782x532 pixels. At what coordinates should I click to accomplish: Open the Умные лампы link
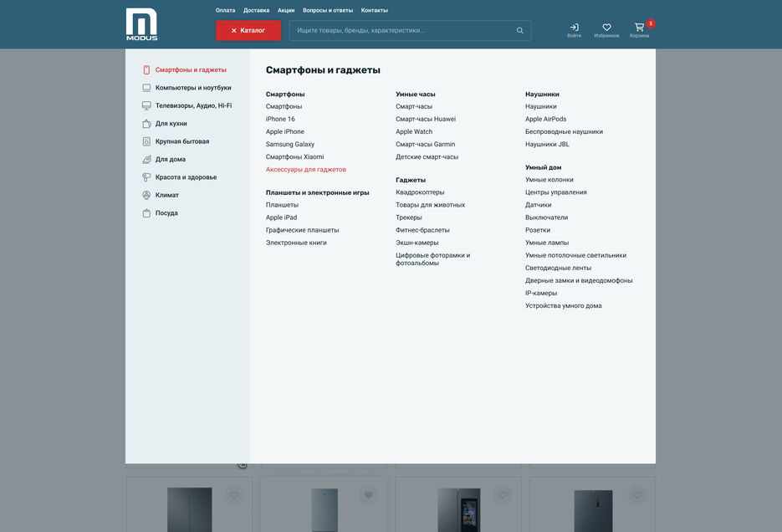547,243
